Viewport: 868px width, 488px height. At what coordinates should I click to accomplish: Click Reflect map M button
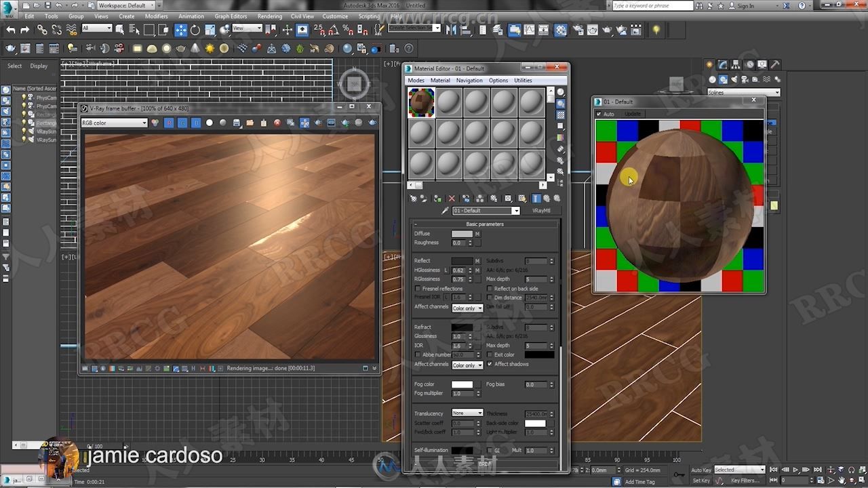click(x=477, y=261)
